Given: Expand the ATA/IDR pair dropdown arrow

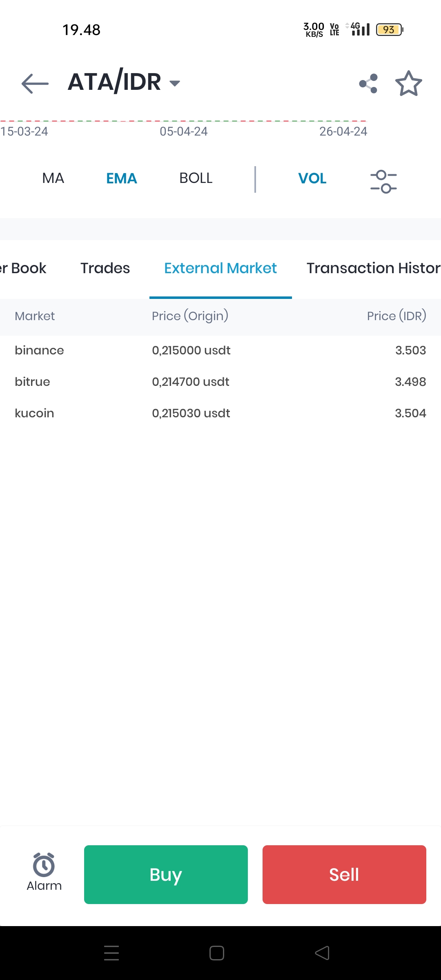Looking at the screenshot, I should coord(175,83).
